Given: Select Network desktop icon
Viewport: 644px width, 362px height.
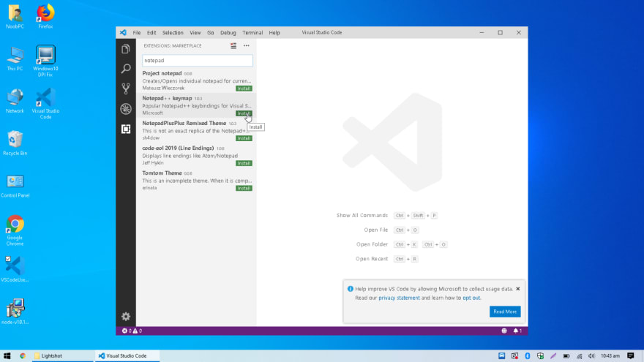Looking at the screenshot, I should 15,102.
